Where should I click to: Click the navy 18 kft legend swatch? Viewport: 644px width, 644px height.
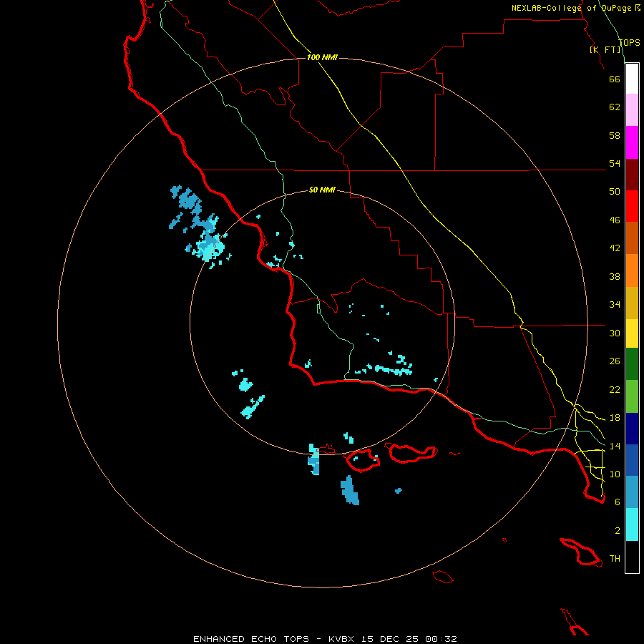pos(632,429)
